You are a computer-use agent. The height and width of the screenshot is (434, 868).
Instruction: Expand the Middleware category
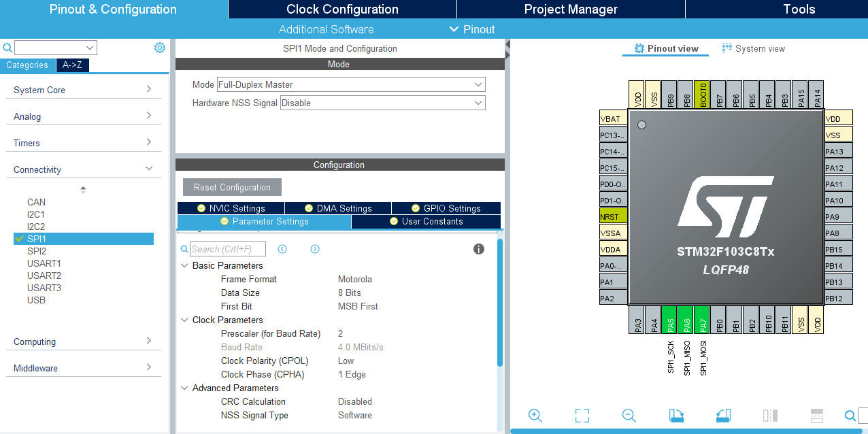(x=84, y=368)
